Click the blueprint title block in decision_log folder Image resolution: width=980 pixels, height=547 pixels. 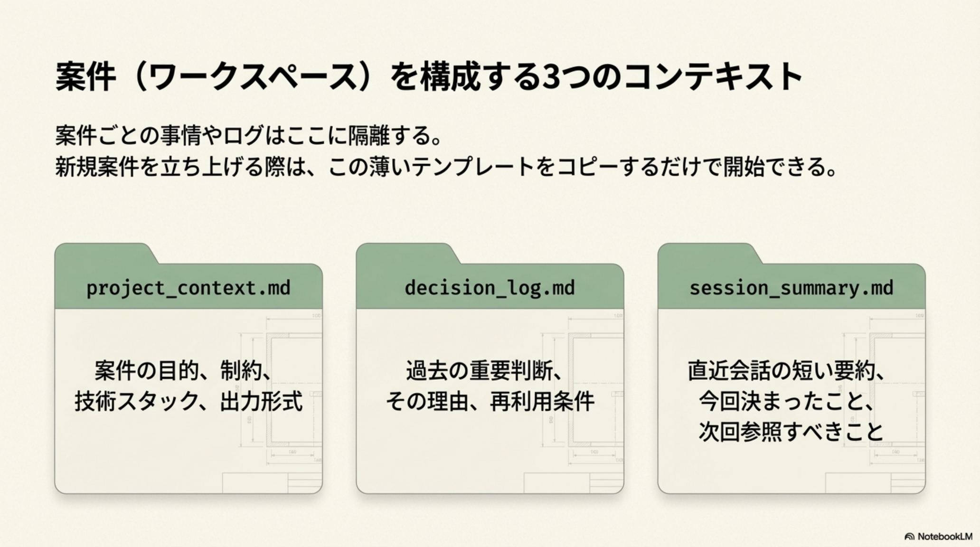pyautogui.click(x=573, y=483)
